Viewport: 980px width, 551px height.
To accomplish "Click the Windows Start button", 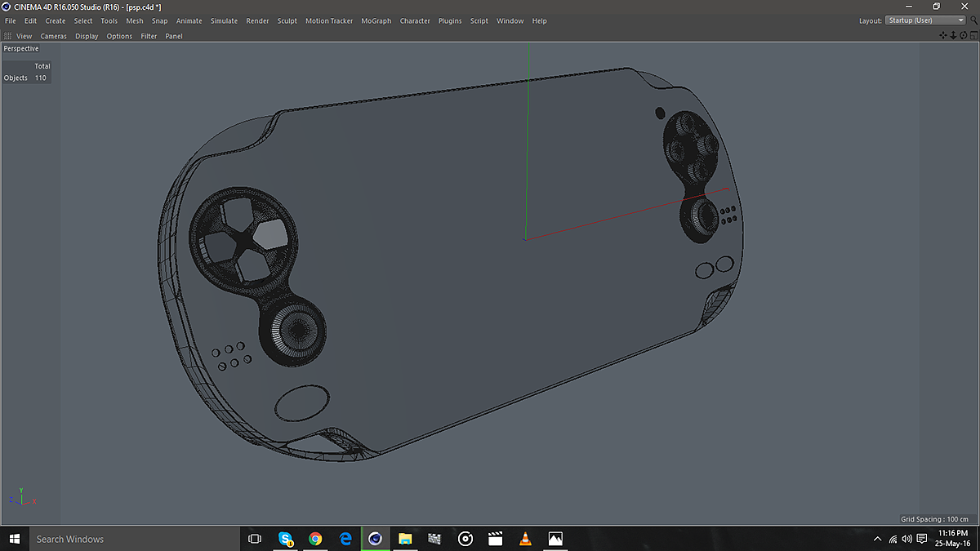I will [14, 539].
